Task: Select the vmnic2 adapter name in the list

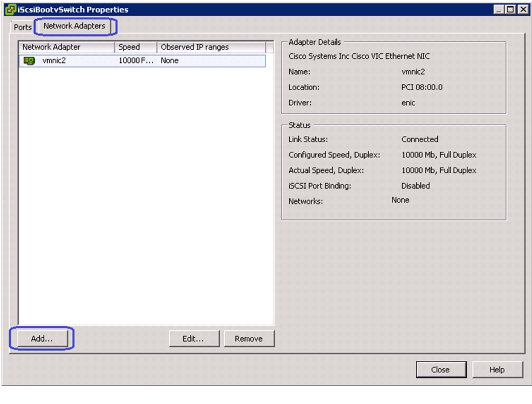Action: click(x=54, y=61)
